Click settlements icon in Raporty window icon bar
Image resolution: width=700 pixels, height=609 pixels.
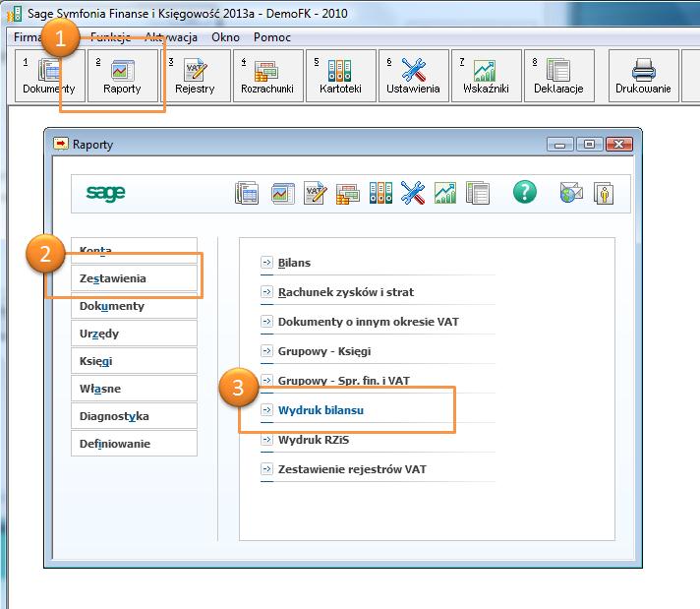tap(348, 194)
